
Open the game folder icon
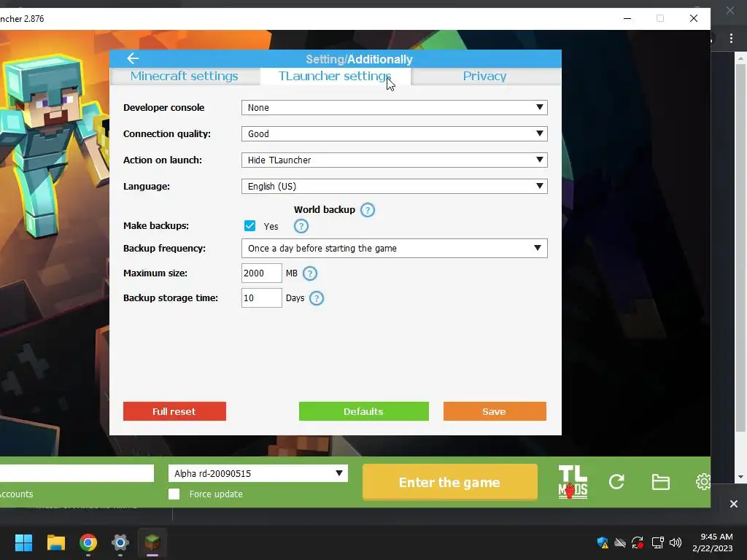tap(661, 482)
